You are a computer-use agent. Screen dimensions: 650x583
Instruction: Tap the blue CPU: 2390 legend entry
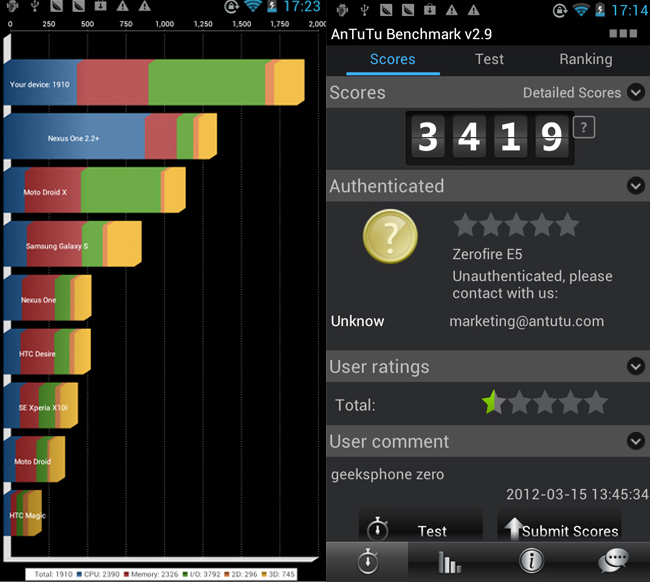pyautogui.click(x=98, y=574)
